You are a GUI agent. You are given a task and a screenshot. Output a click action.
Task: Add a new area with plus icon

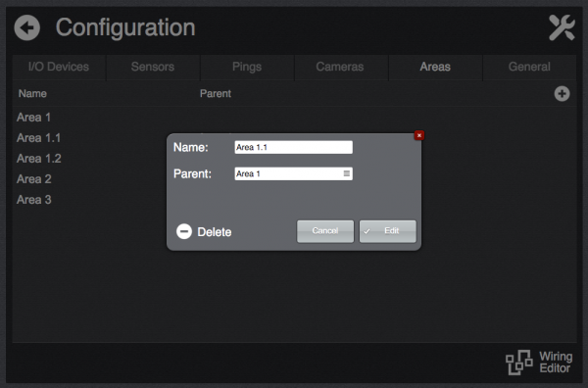tap(562, 94)
